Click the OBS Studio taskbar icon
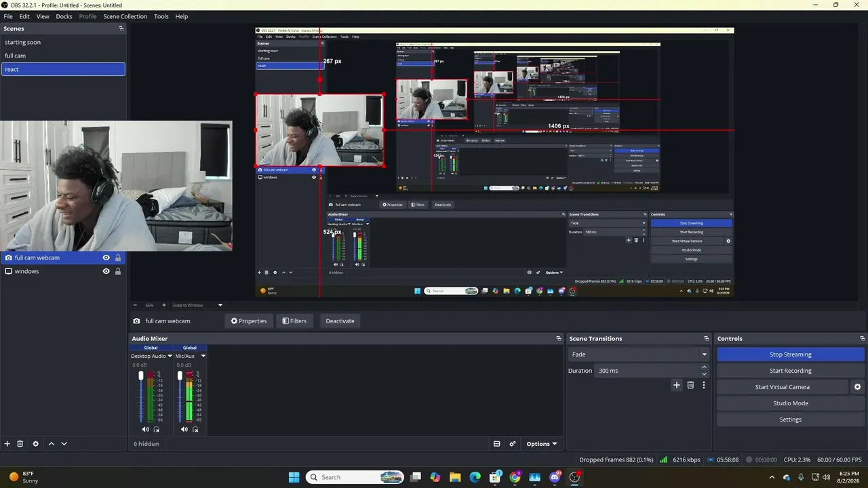The width and height of the screenshot is (868, 488). [574, 477]
